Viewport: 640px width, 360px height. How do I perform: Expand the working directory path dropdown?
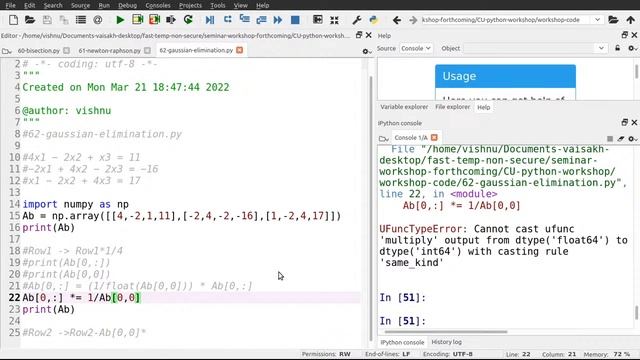pos(597,20)
